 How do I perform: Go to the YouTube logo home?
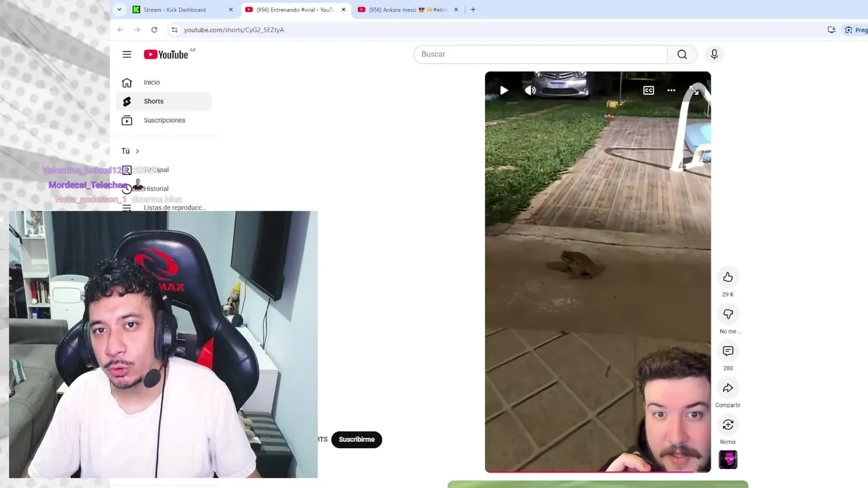coord(166,54)
